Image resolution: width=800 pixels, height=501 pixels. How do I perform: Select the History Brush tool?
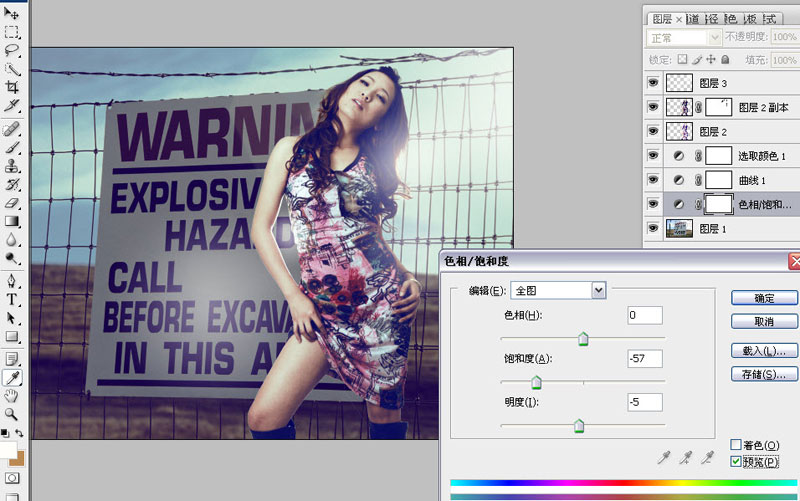11,184
